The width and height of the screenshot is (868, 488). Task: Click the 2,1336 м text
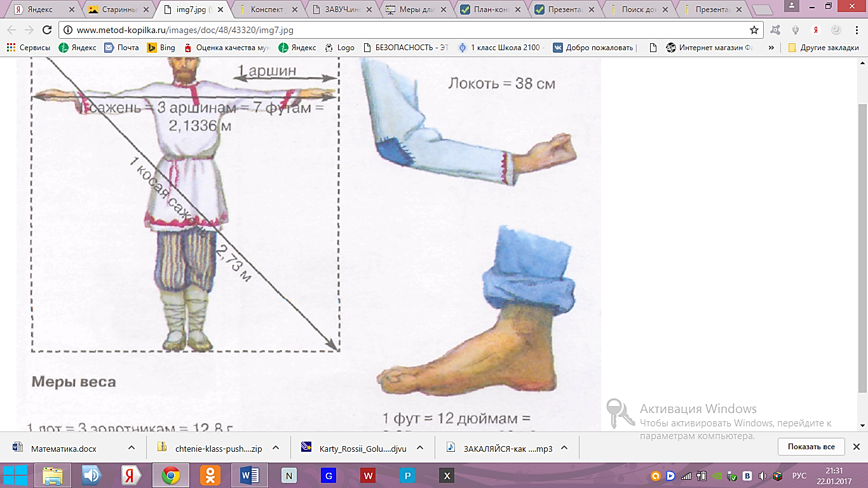pyautogui.click(x=200, y=126)
